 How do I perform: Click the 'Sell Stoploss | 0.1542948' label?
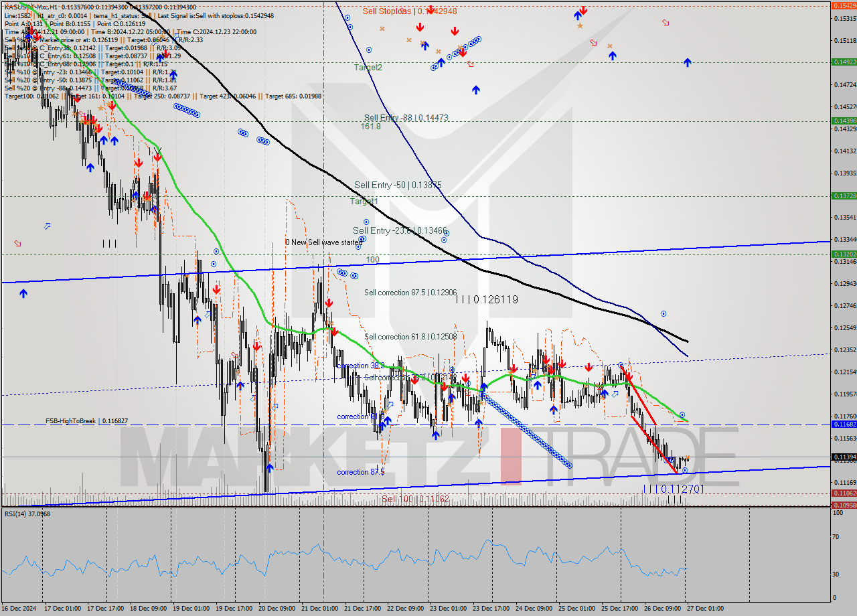coord(410,11)
